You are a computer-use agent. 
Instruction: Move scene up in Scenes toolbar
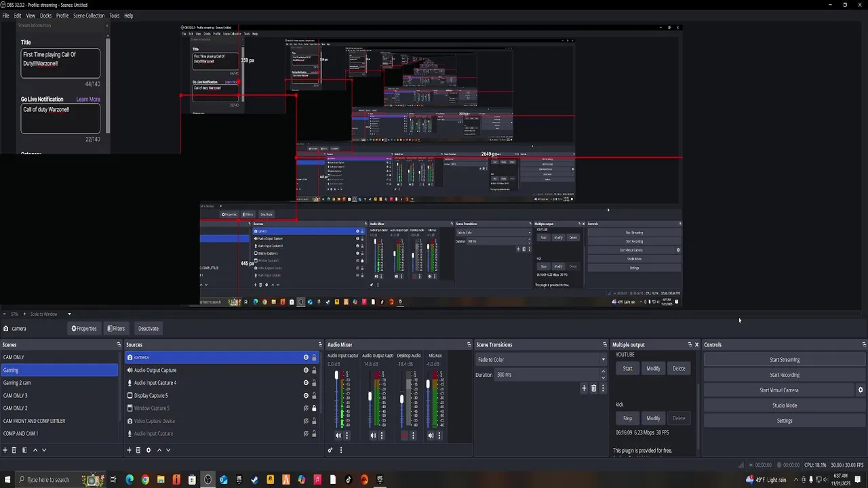pyautogui.click(x=35, y=450)
